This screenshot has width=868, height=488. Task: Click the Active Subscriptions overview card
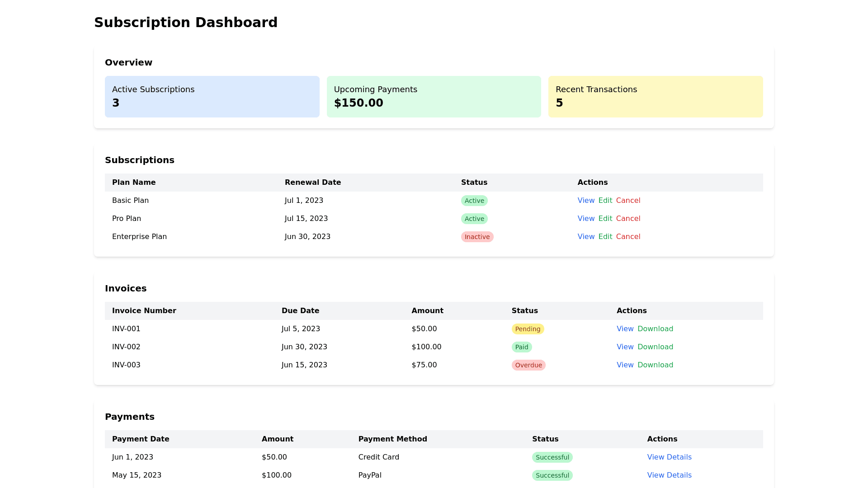212,97
